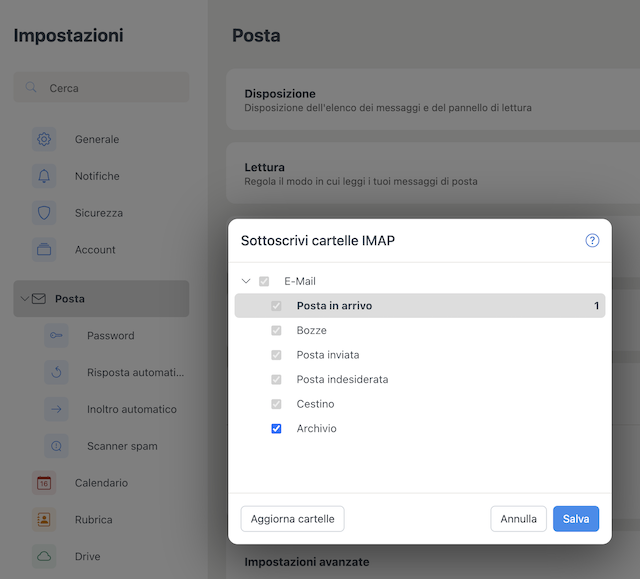640x579 pixels.
Task: Expand the Disposizione section
Action: tap(433, 99)
